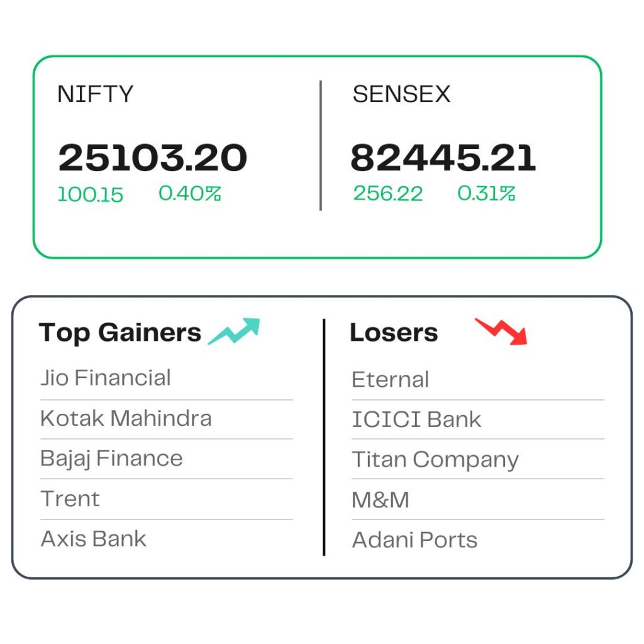This screenshot has width=644, height=644.
Task: Click the green upward trend arrow icon
Action: tap(234, 331)
